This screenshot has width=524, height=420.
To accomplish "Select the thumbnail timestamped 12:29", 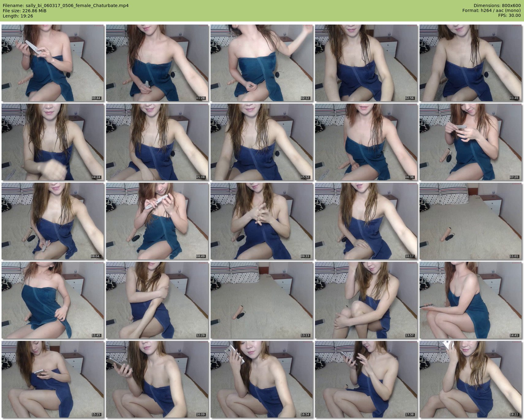I will pos(157,300).
